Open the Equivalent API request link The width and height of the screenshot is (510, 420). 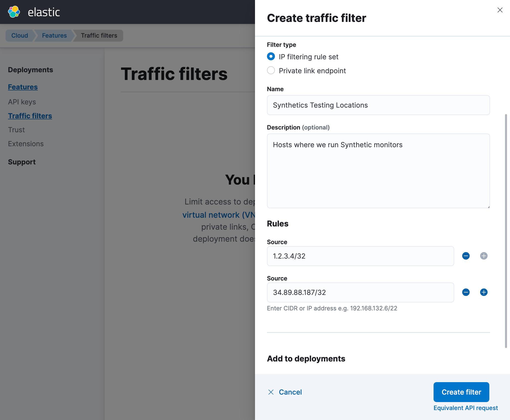point(466,408)
